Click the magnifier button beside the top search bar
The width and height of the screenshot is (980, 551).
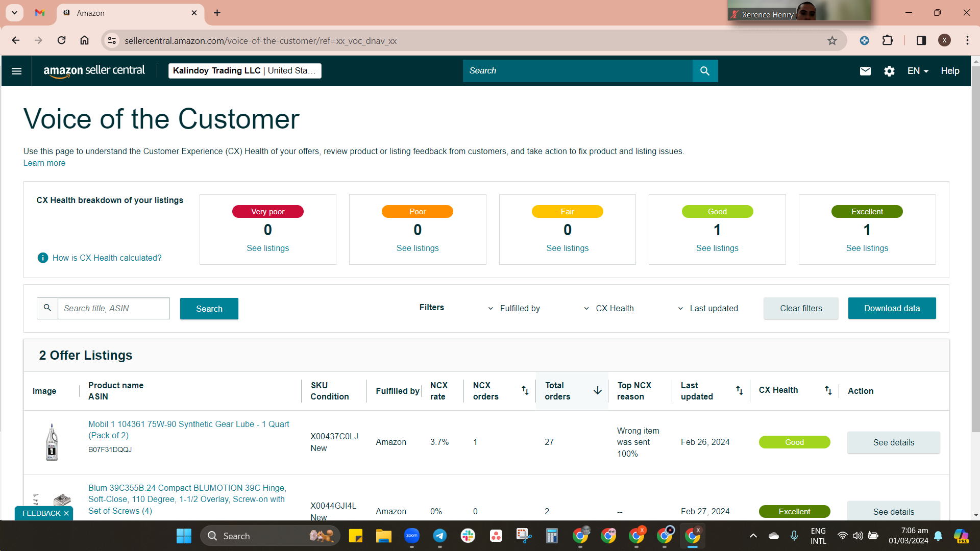(705, 71)
